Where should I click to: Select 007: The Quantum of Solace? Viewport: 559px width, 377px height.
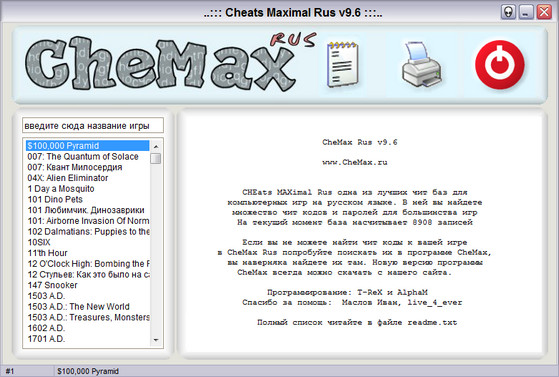tap(83, 157)
